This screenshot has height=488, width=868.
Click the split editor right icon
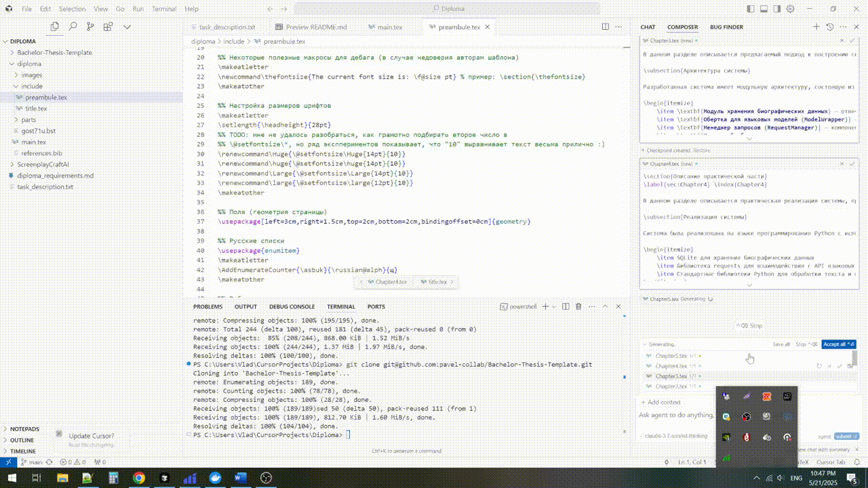click(x=606, y=27)
